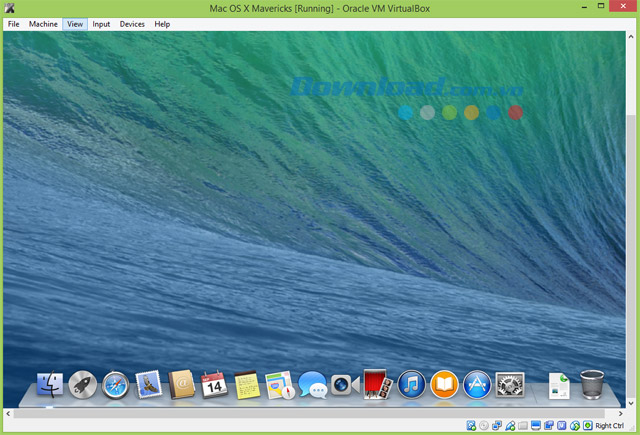Click vertical scrollbar up arrow
The height and width of the screenshot is (435, 640).
631,37
